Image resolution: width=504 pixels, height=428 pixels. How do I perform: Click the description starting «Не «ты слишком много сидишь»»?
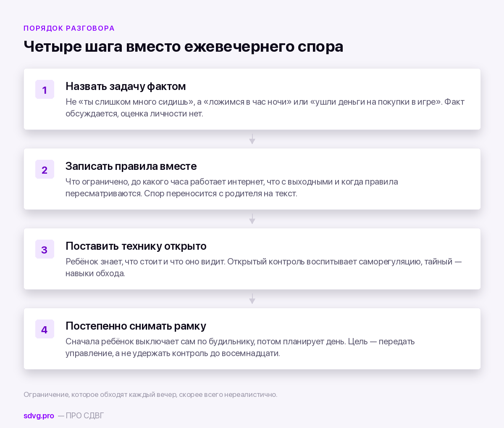265,108
